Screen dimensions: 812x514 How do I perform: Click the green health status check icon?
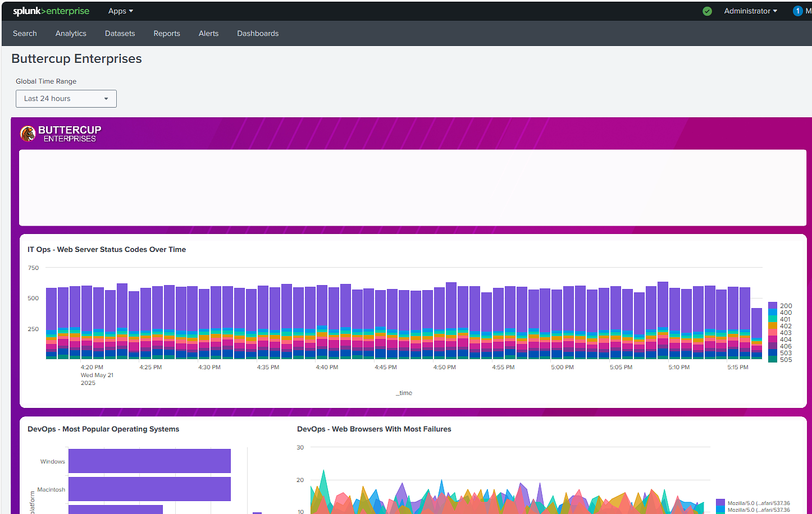click(x=708, y=11)
